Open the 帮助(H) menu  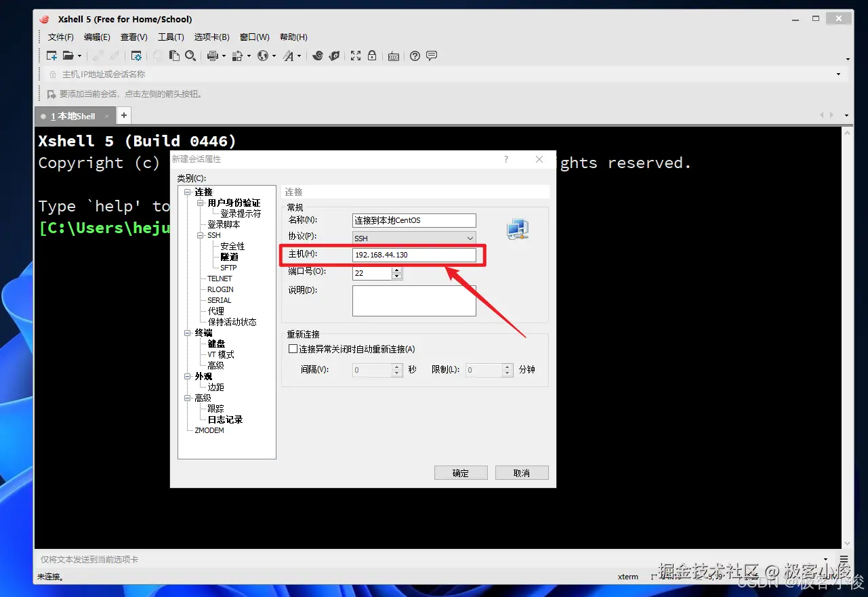(x=293, y=37)
